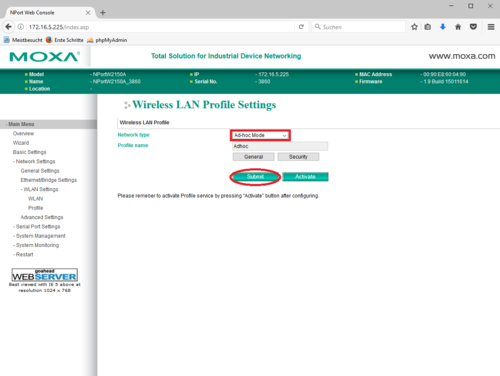Click the MAC address value
Viewport: 500px width, 376px height.
444,74
